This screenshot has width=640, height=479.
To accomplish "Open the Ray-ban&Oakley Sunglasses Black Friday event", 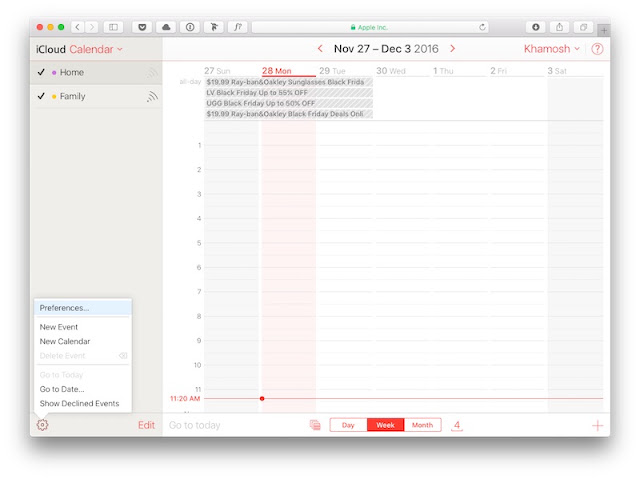I will click(289, 82).
